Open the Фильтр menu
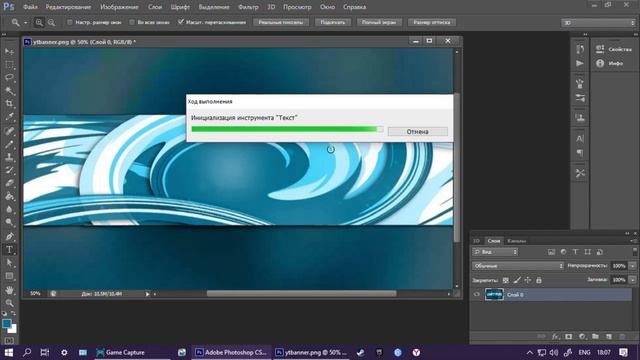The height and width of the screenshot is (360, 640). pos(248,7)
